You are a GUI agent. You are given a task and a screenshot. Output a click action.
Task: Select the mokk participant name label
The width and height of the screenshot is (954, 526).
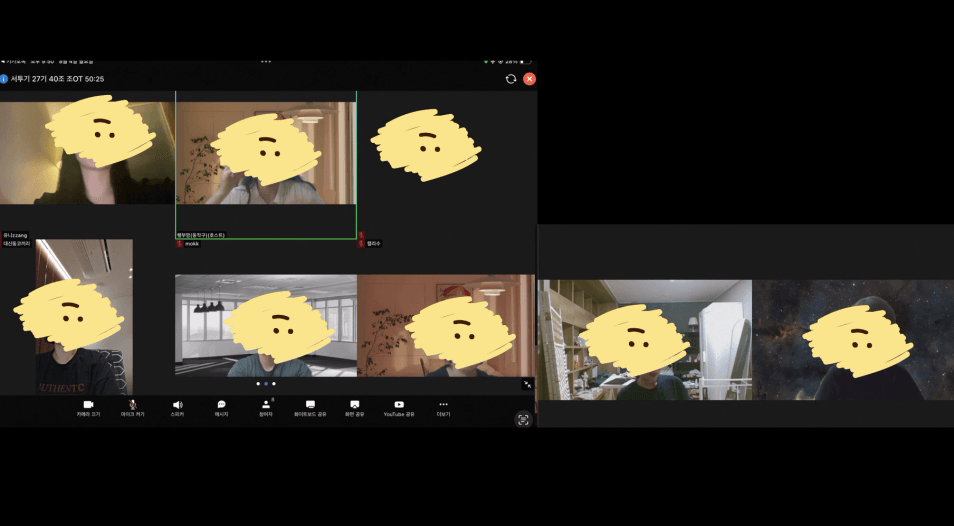coord(192,244)
